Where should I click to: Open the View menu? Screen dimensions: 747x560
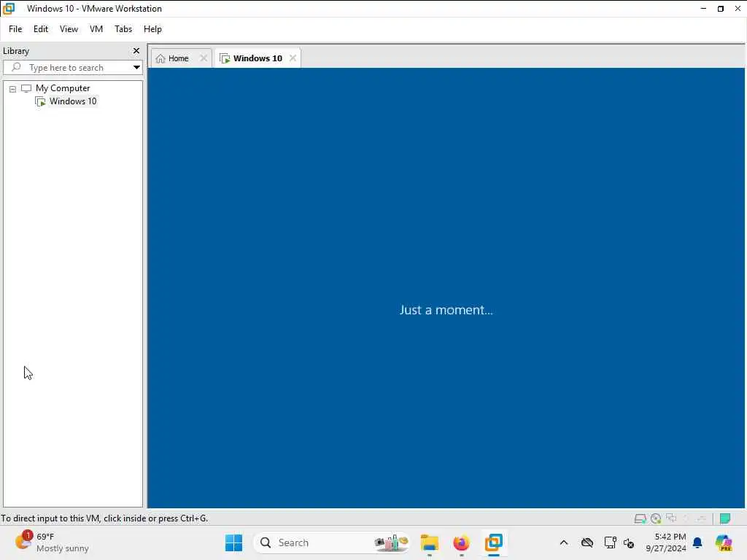pyautogui.click(x=69, y=29)
